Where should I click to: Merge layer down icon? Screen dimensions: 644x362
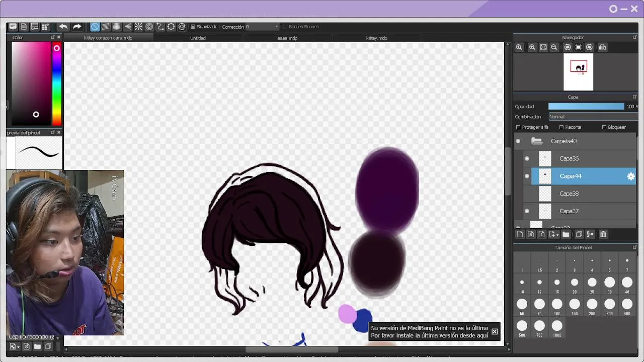point(590,234)
